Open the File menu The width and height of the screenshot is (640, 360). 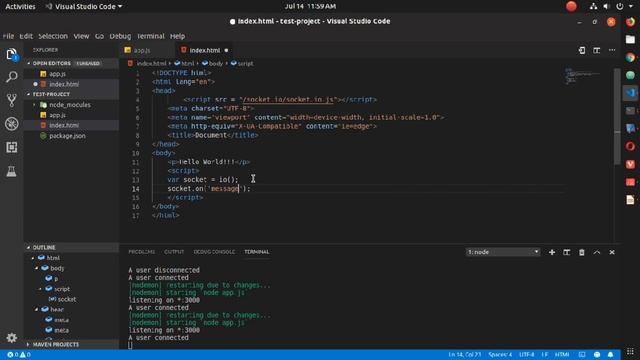(x=8, y=36)
